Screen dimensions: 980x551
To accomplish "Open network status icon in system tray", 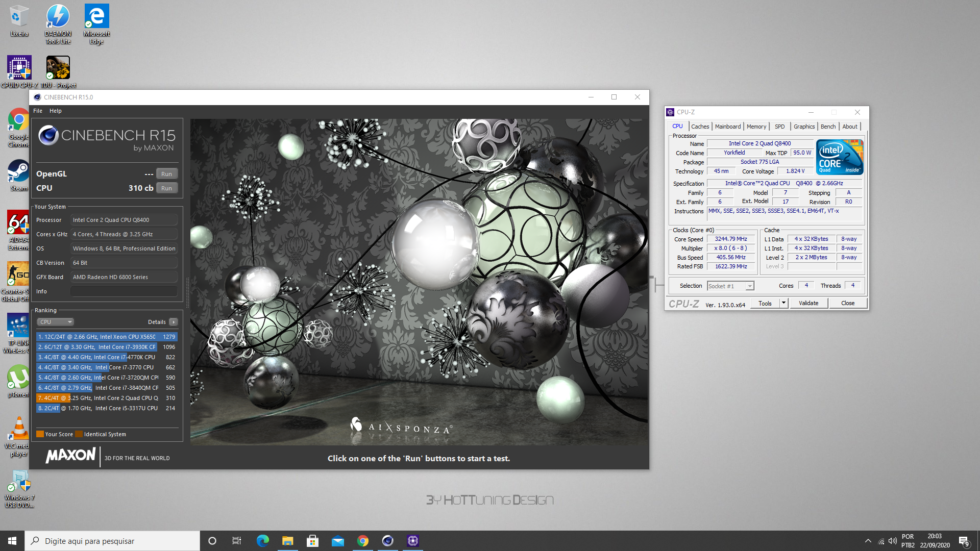I will coord(881,541).
